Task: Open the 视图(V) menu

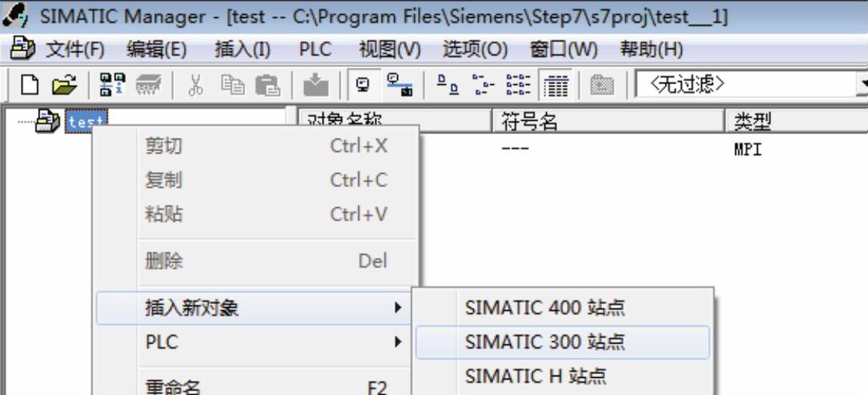Action: (x=389, y=50)
